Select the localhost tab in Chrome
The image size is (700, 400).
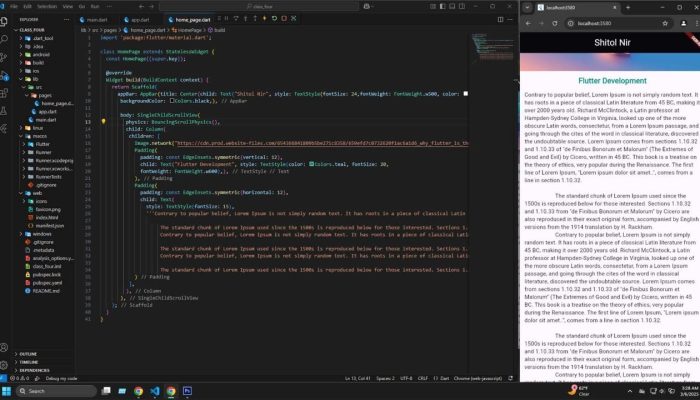pyautogui.click(x=577, y=8)
